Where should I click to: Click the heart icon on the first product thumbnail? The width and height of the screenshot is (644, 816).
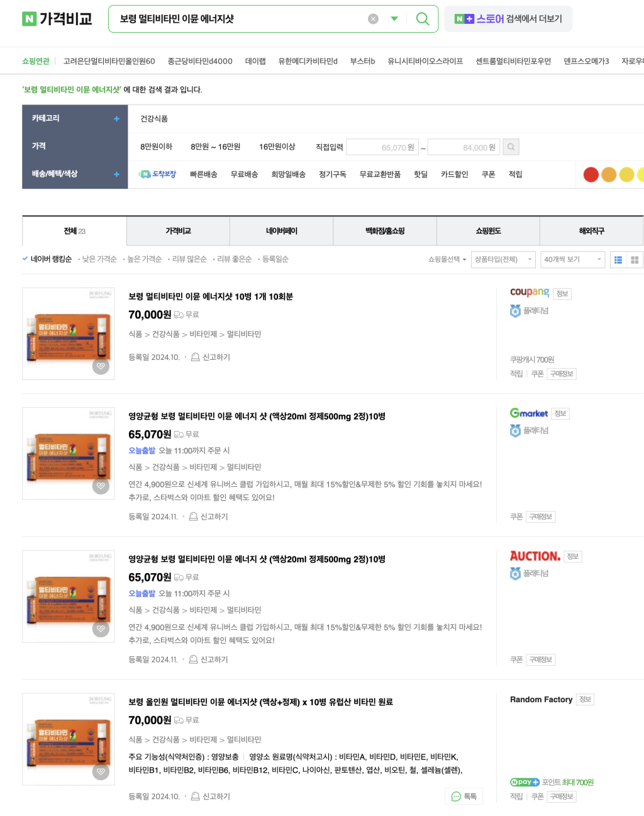coord(101,366)
